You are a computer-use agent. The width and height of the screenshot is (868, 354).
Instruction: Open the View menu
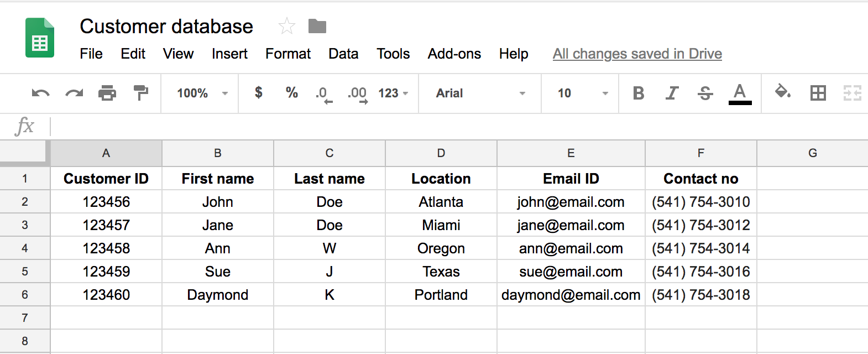click(178, 54)
